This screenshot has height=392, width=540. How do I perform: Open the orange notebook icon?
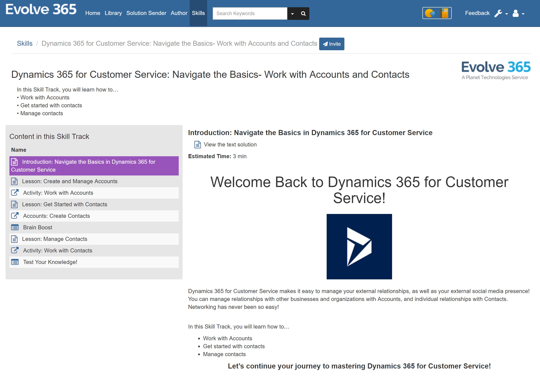coord(444,13)
